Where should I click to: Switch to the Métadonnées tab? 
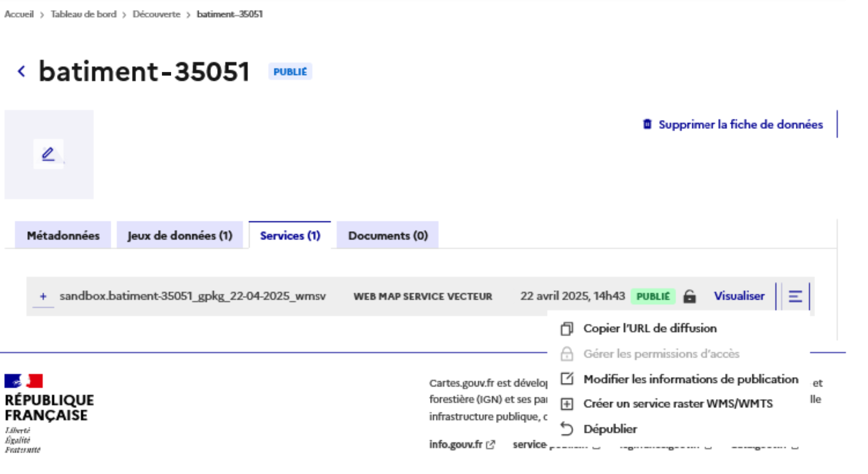[x=63, y=236]
